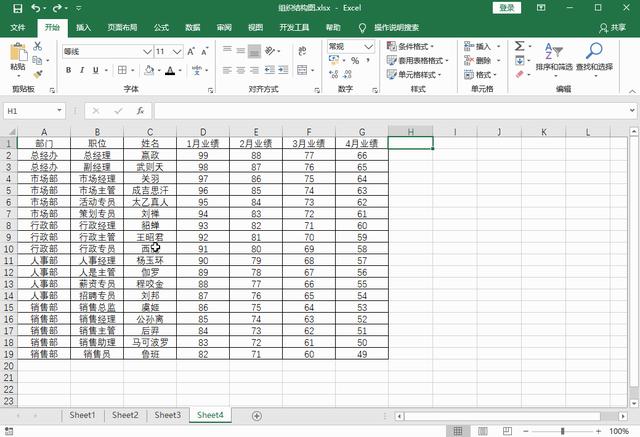Switch to Page Layout view in status bar
This screenshot has width=640, height=437.
point(482,431)
